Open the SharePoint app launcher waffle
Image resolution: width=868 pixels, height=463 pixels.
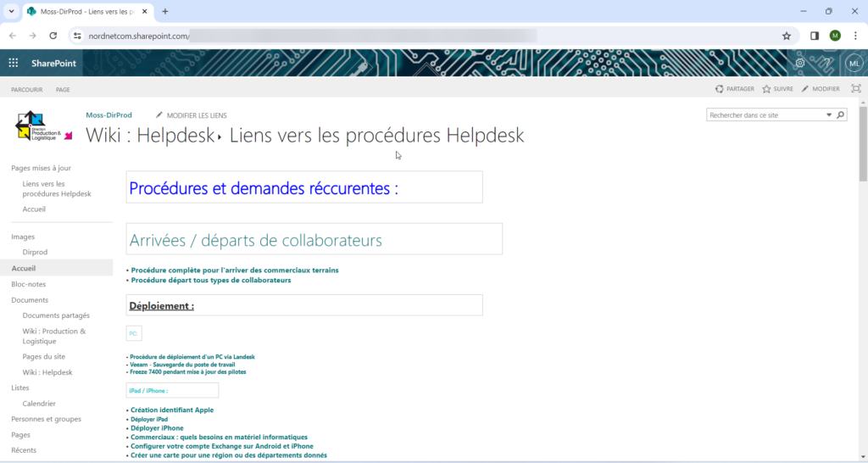[14, 63]
